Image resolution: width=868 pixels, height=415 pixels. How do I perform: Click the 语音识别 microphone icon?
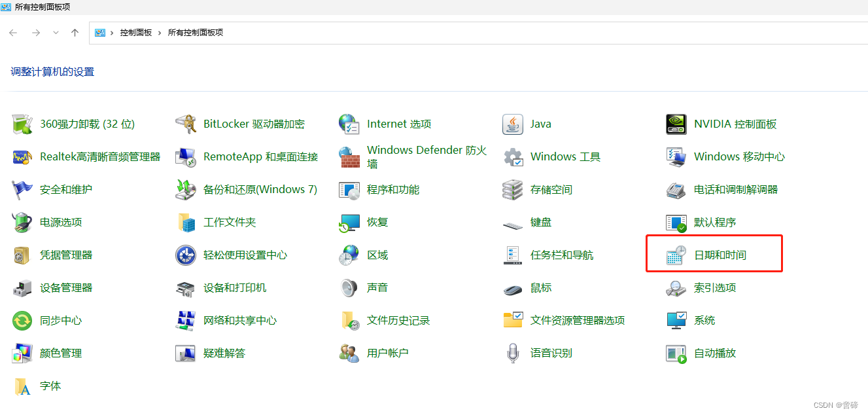point(513,353)
